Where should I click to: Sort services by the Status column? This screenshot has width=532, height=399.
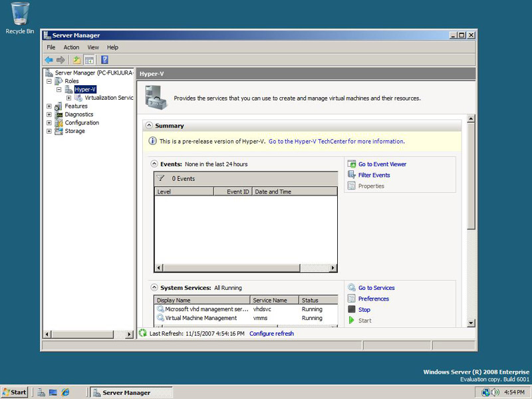[x=319, y=301]
